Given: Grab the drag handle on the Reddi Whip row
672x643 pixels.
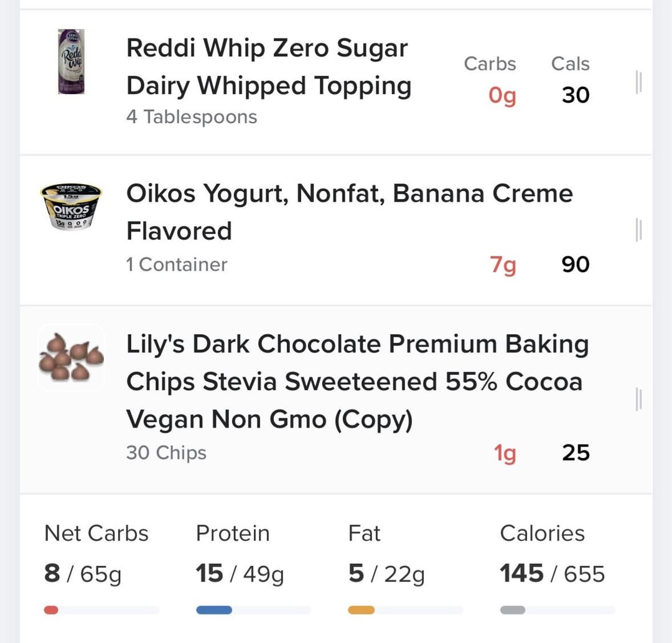Looking at the screenshot, I should (638, 82).
